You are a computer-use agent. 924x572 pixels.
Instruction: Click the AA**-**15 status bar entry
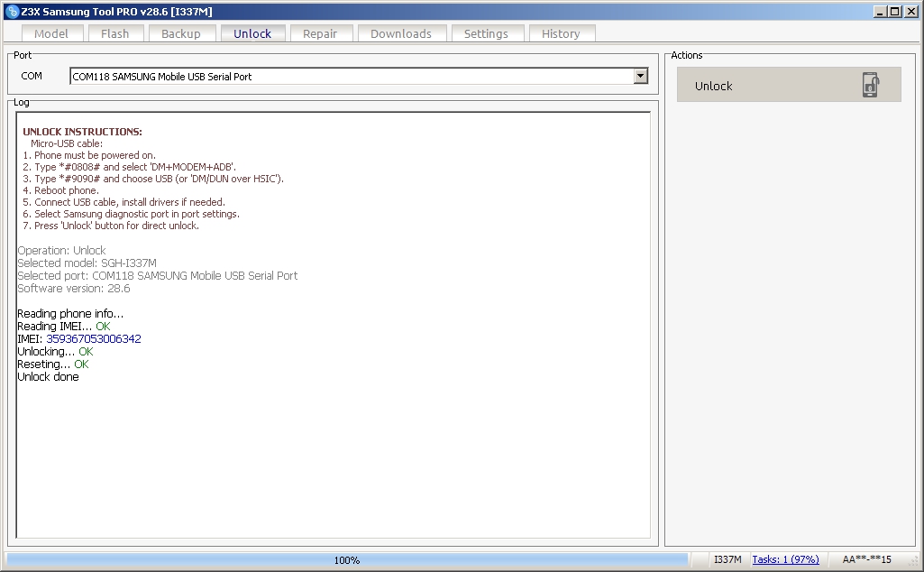click(x=867, y=559)
